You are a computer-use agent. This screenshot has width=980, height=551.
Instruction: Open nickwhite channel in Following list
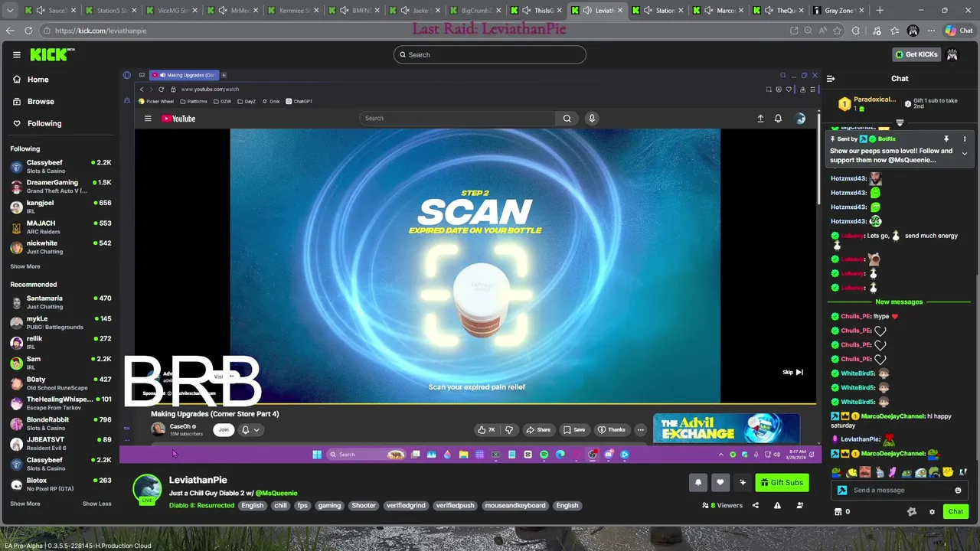point(61,246)
